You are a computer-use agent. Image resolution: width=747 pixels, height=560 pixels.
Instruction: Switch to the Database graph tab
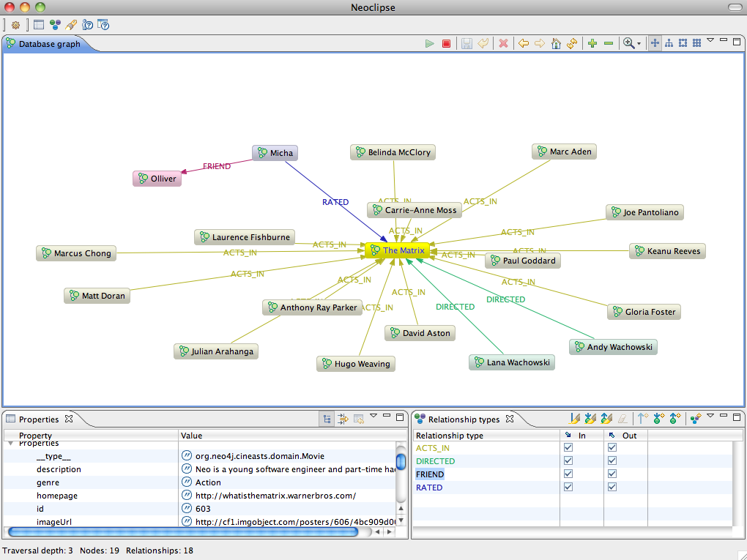pyautogui.click(x=48, y=44)
